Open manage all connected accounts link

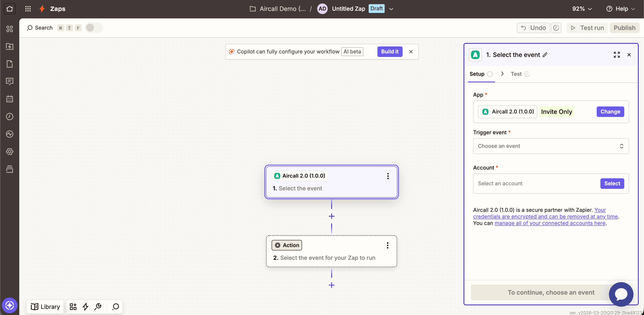[550, 223]
